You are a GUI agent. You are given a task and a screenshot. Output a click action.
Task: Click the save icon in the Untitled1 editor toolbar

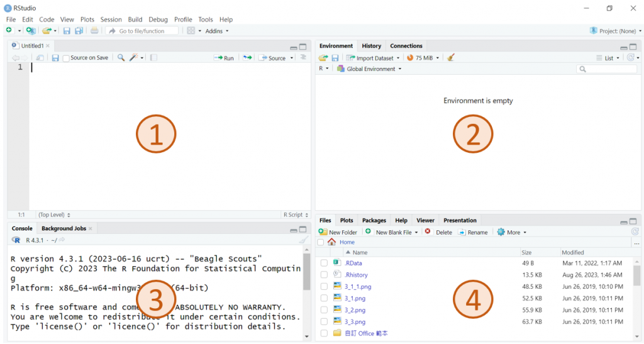pos(55,58)
